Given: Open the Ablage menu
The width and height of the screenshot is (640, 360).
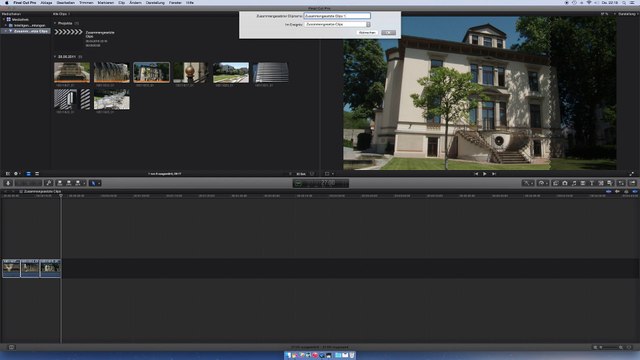Looking at the screenshot, I should (x=46, y=3).
